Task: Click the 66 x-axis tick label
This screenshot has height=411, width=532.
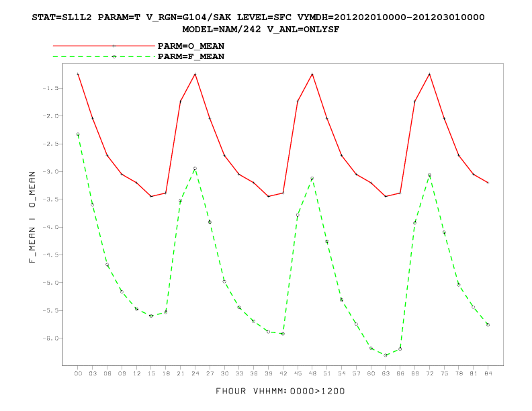Action: pos(400,373)
